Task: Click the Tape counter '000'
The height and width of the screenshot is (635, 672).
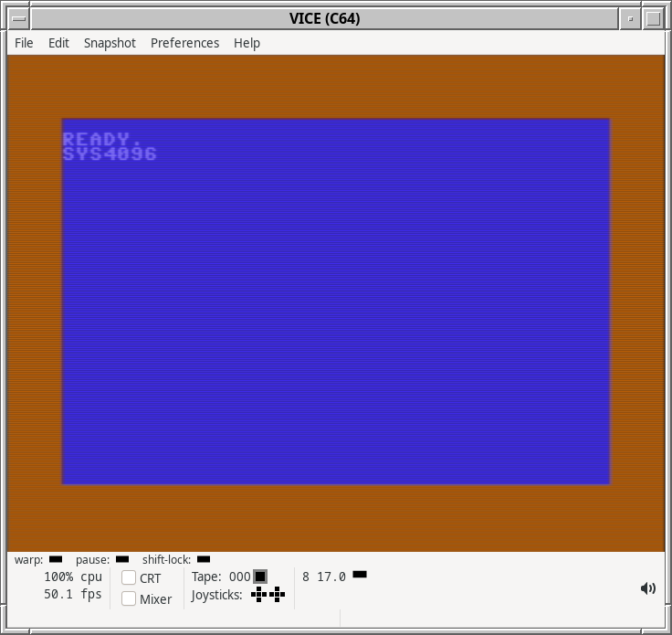Action: (x=239, y=577)
